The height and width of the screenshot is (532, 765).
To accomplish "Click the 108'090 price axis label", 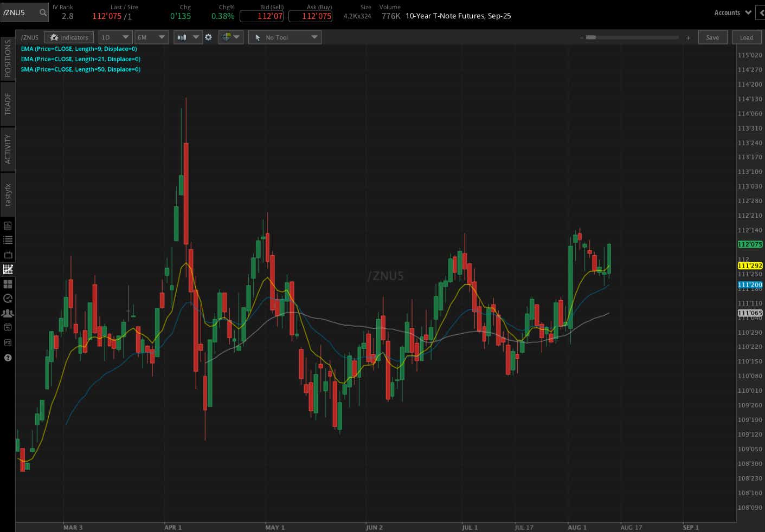I will (750, 508).
